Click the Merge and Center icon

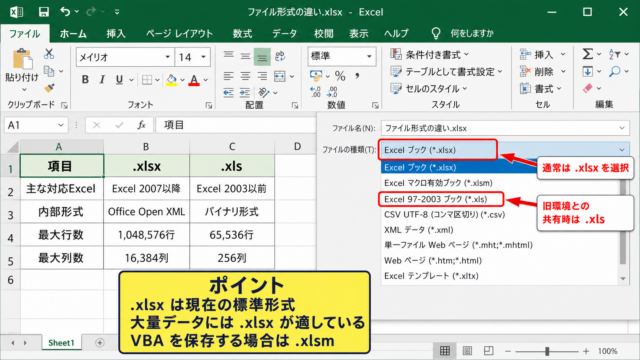280,76
